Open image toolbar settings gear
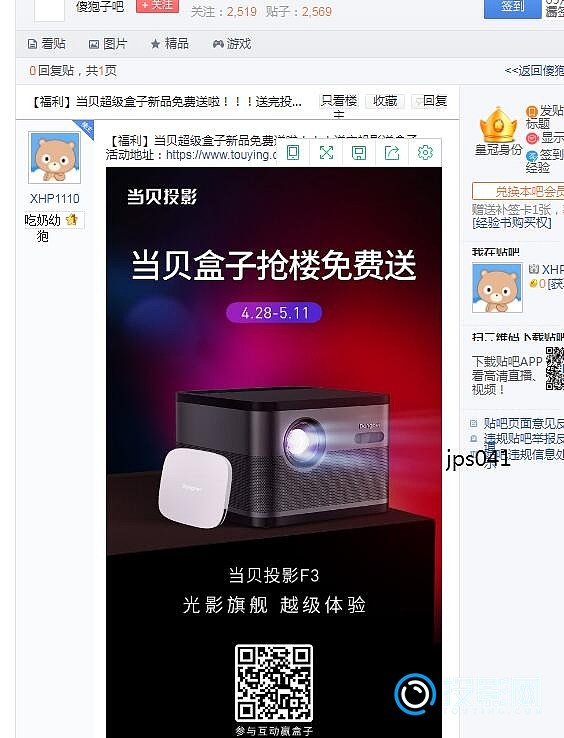The height and width of the screenshot is (738, 564). click(x=425, y=152)
